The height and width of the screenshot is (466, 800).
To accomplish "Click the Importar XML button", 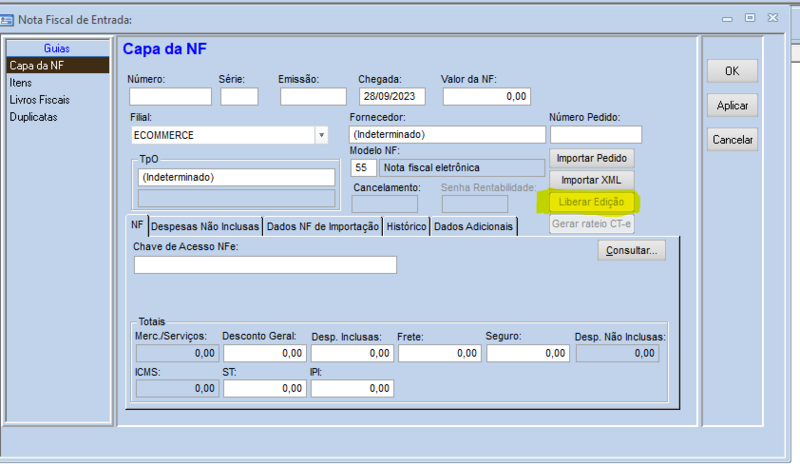I will [x=592, y=180].
